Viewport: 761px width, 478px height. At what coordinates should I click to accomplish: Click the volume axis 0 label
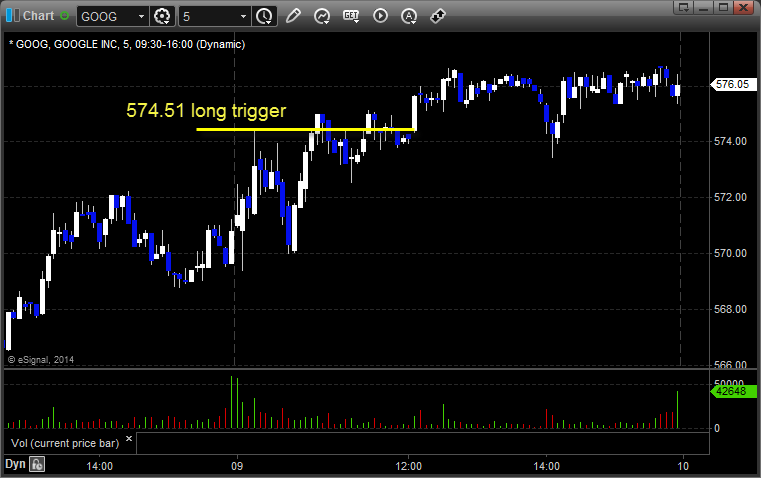pyautogui.click(x=717, y=428)
